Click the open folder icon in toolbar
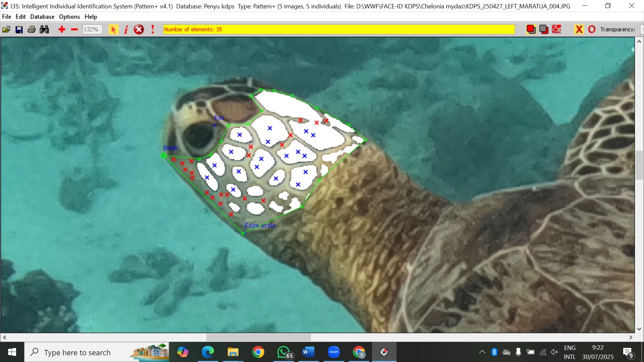 click(x=6, y=29)
